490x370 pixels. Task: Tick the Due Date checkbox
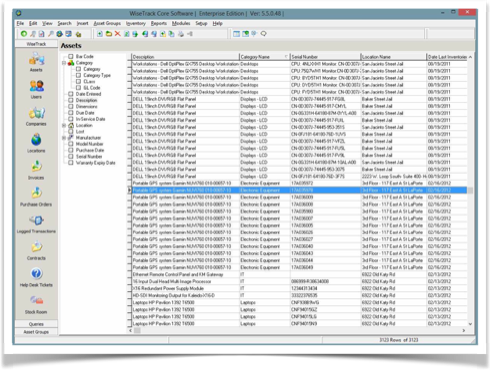(x=71, y=113)
